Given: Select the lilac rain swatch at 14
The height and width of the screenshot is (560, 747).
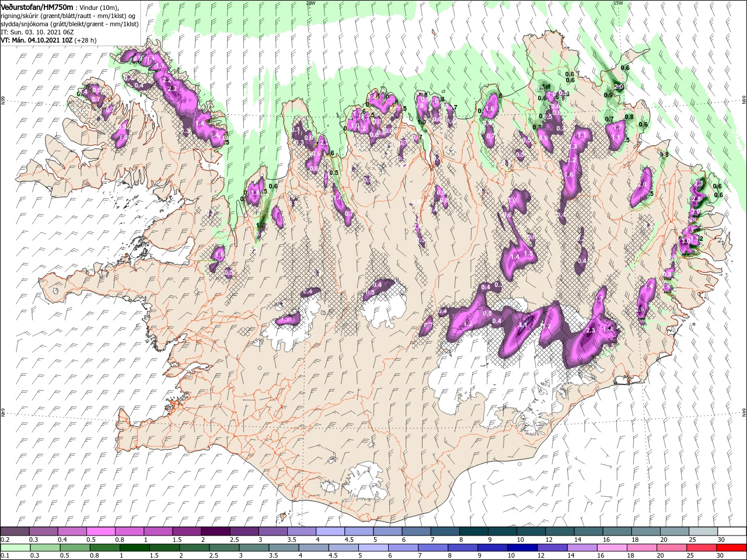Looking at the screenshot, I should coord(582,548).
